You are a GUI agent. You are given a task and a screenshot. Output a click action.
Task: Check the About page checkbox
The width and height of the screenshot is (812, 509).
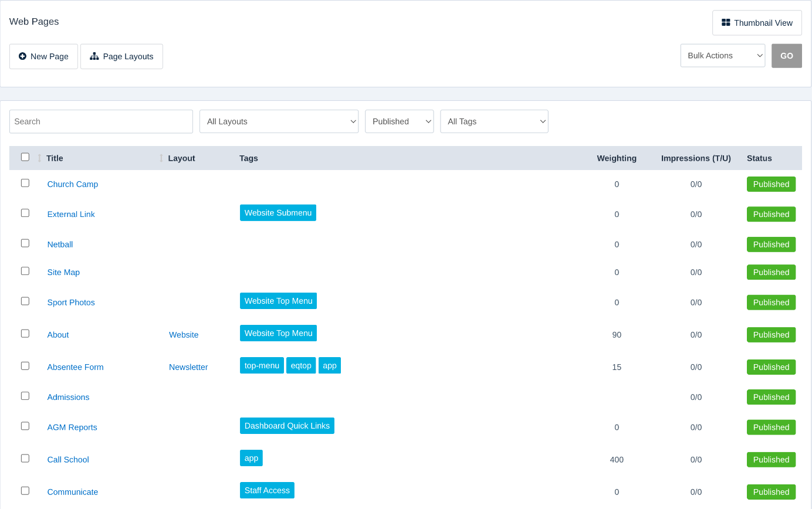pyautogui.click(x=25, y=333)
